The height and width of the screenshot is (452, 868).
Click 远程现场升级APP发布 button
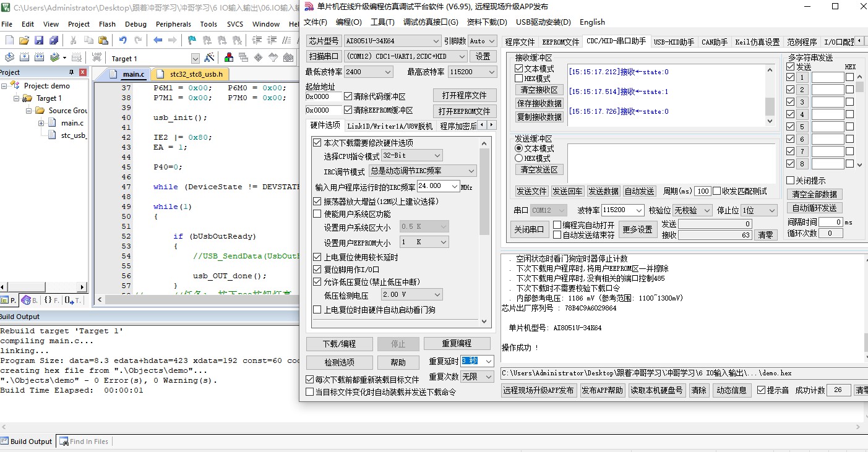tap(539, 390)
